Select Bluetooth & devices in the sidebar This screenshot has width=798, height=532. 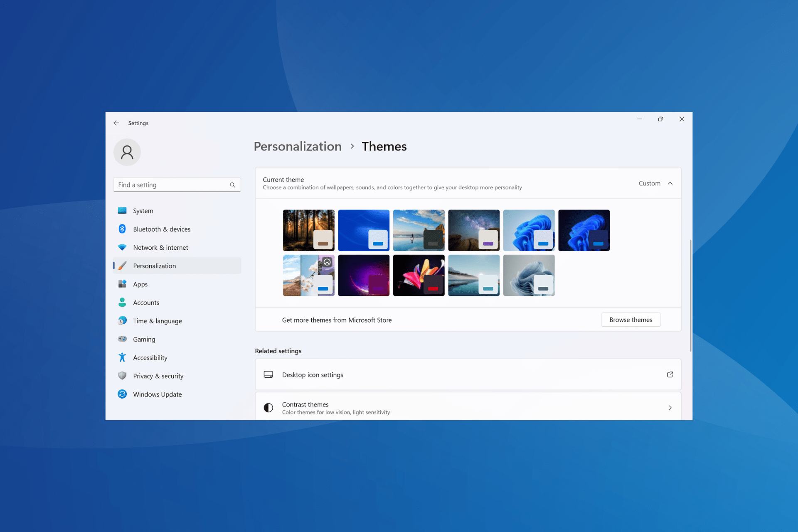(162, 229)
